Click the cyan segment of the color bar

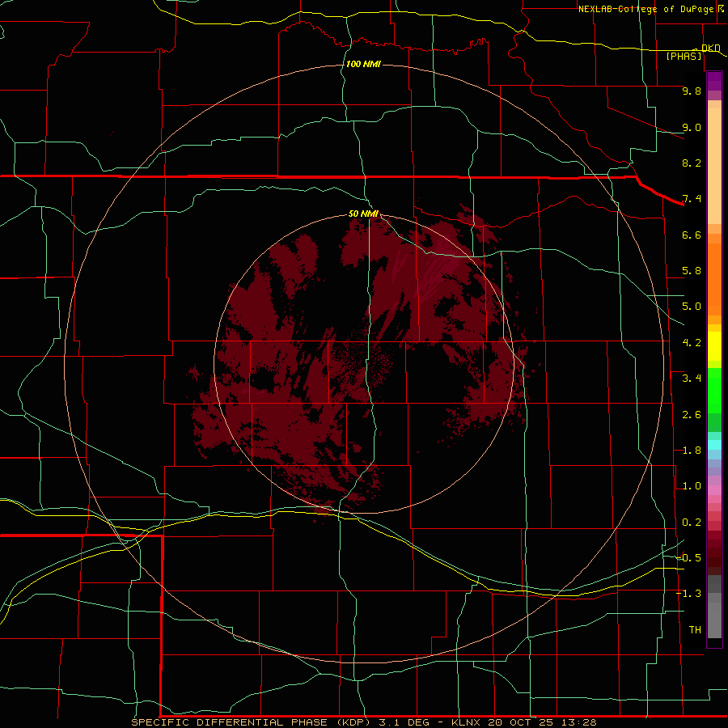click(714, 445)
